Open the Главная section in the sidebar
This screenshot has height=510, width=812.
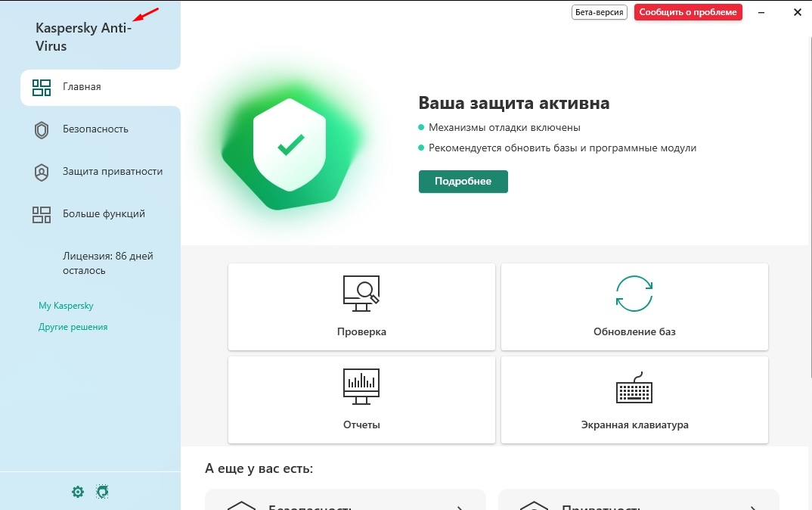[100, 88]
